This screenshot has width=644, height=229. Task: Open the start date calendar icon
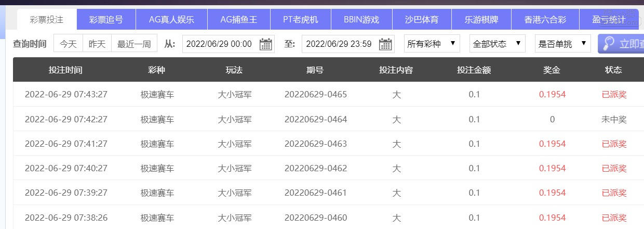[266, 44]
